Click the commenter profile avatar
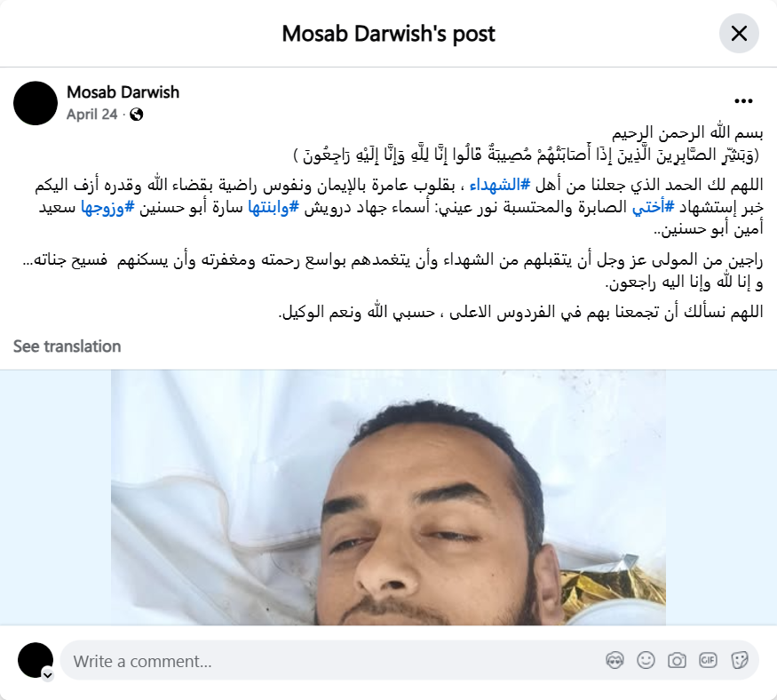Viewport: 777px width, 700px height. (36, 660)
